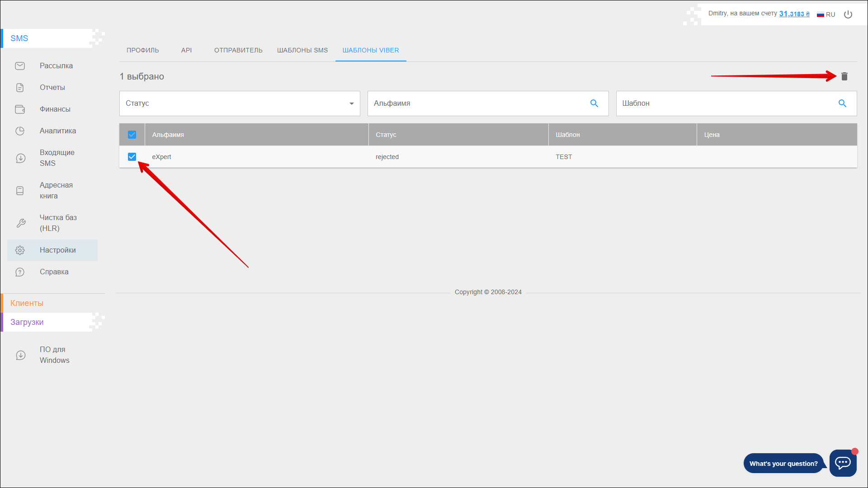868x488 pixels.
Task: Click the Альфаимя search magnifier icon
Action: coord(594,103)
